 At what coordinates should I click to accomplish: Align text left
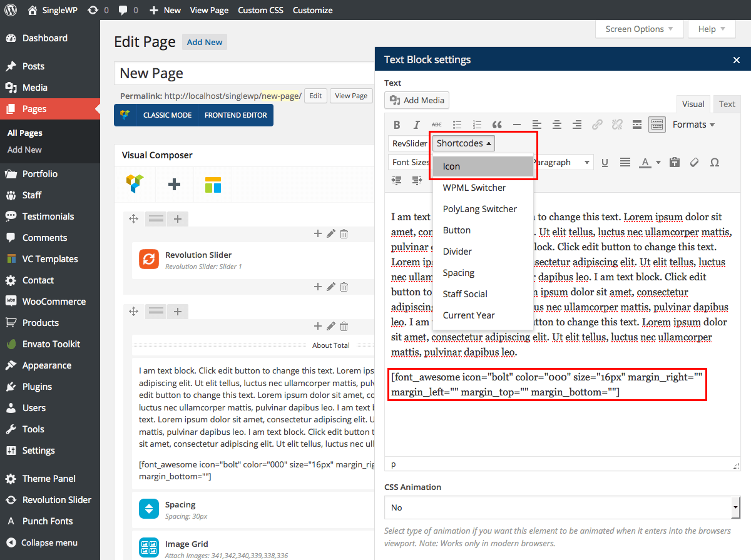(x=537, y=125)
